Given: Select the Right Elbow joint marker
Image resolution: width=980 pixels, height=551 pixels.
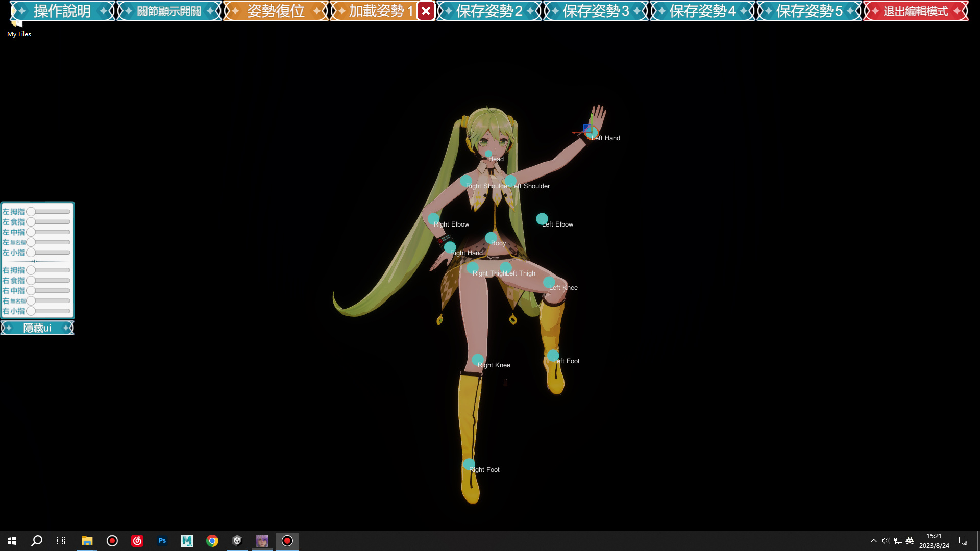Looking at the screenshot, I should click(x=433, y=219).
